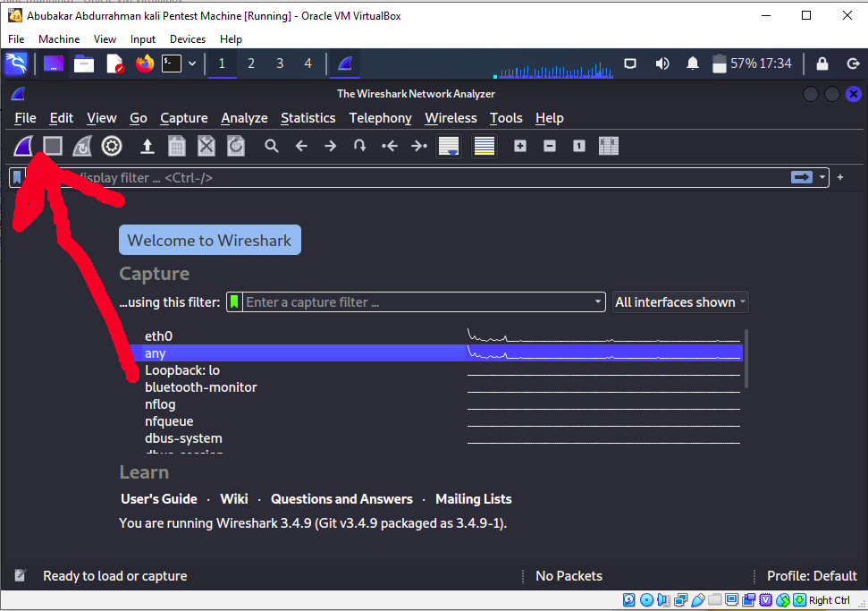Reload this capture file icon
The height and width of the screenshot is (611, 868).
(236, 146)
